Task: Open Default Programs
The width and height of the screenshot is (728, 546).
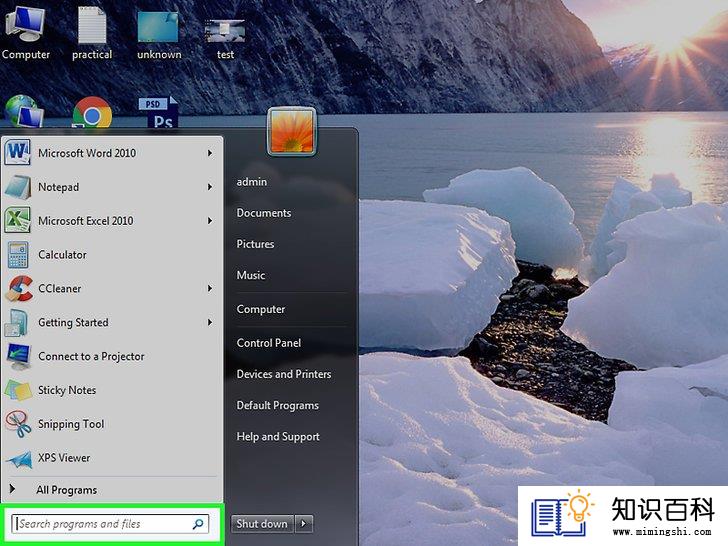Action: pos(278,405)
